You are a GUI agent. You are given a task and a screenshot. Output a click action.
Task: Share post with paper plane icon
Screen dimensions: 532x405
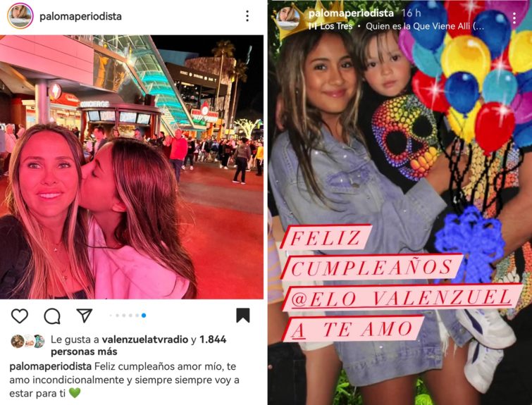coord(85,316)
